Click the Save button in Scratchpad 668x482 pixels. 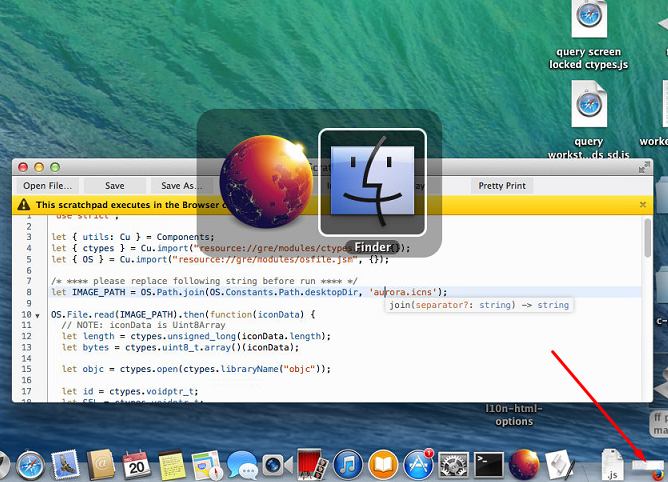tap(115, 186)
